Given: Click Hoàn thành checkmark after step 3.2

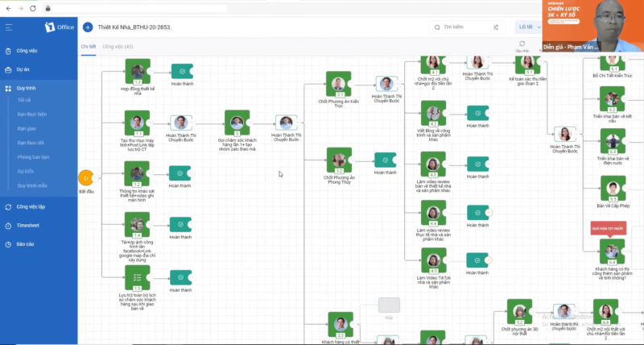Looking at the screenshot, I should [385, 160].
